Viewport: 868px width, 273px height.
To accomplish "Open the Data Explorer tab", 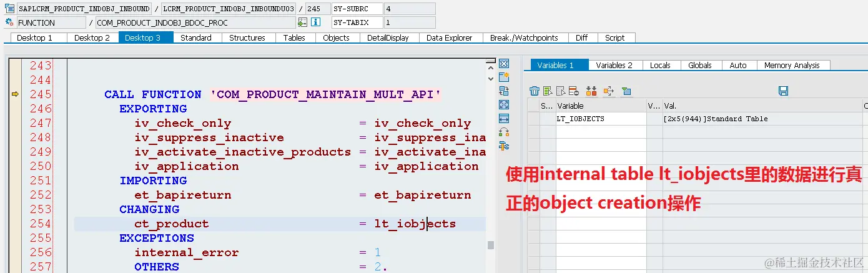I will (450, 37).
